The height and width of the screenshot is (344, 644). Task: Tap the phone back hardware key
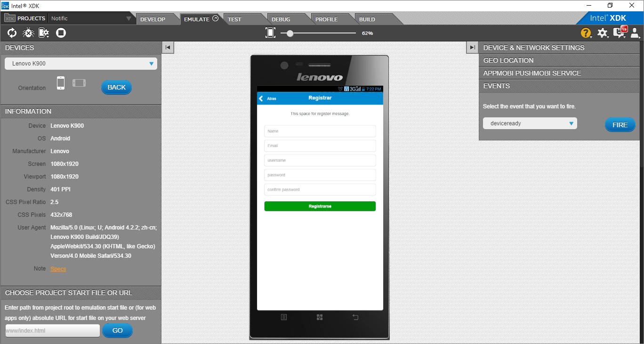(x=355, y=317)
